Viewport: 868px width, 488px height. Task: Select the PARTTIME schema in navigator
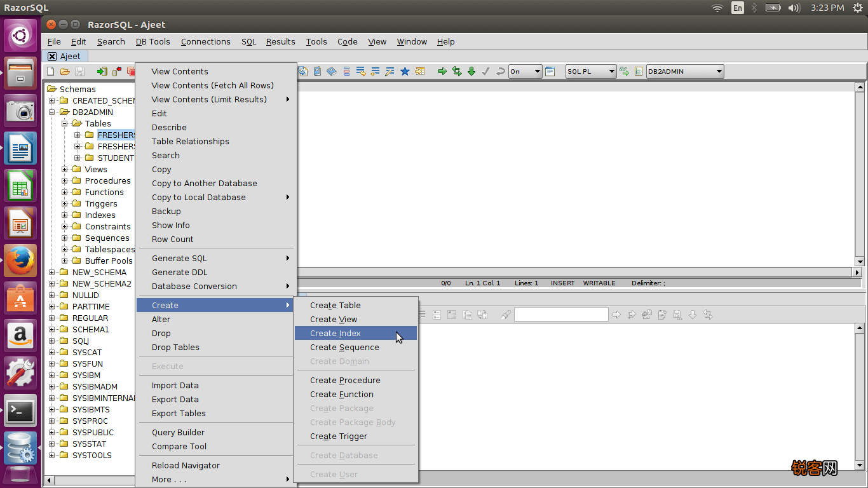click(91, 307)
